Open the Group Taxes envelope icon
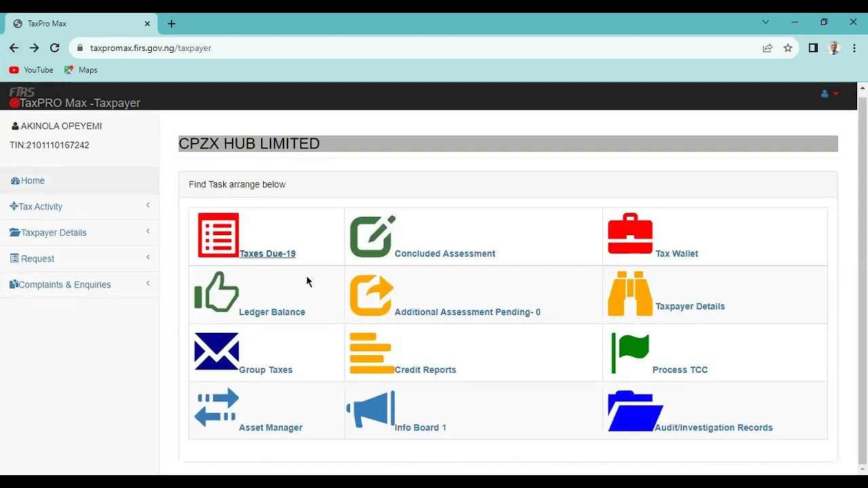The image size is (868, 488). (x=216, y=351)
